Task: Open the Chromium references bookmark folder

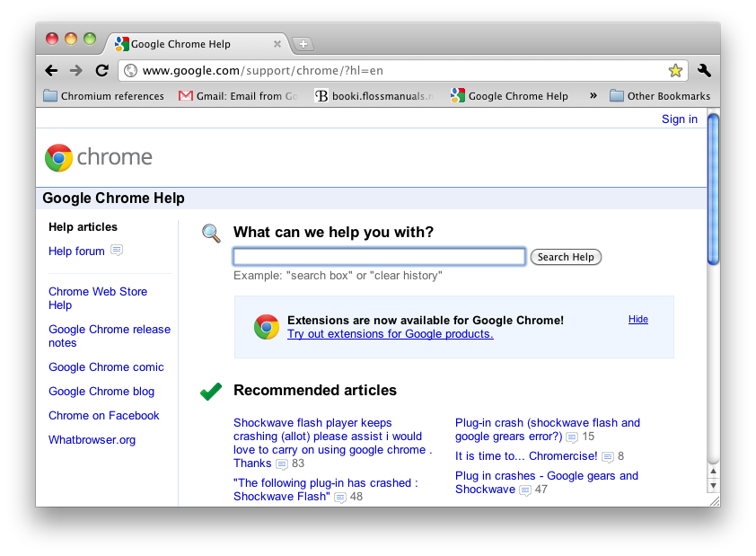Action: [103, 96]
